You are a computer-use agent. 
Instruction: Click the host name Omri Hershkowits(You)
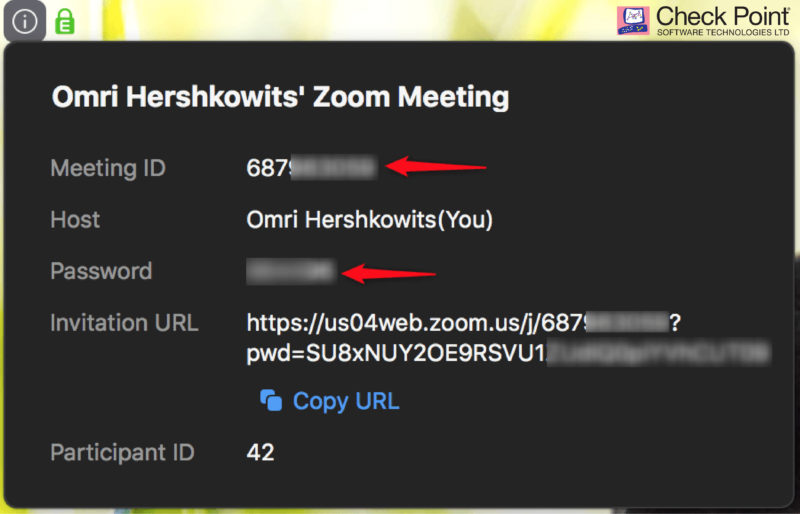pyautogui.click(x=370, y=219)
